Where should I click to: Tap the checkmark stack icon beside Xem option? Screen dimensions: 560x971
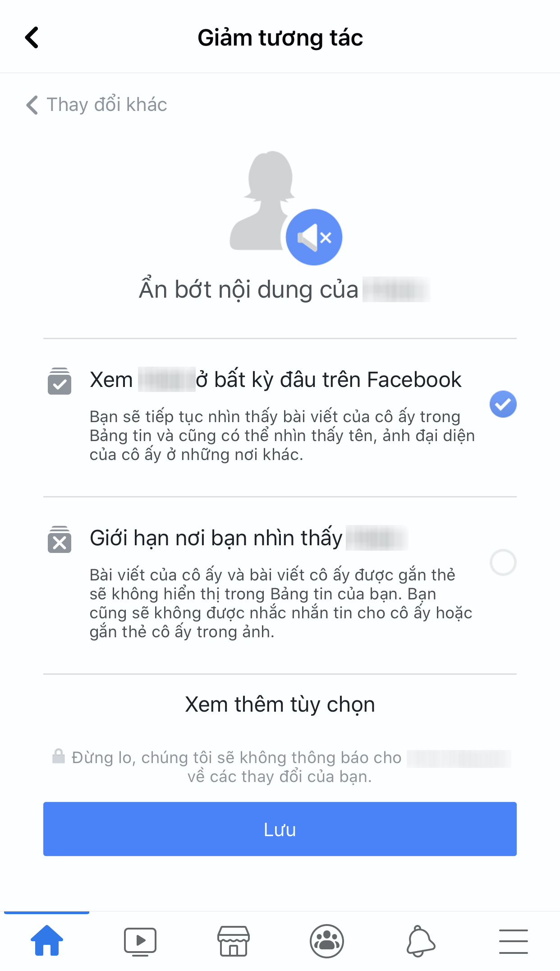[60, 382]
